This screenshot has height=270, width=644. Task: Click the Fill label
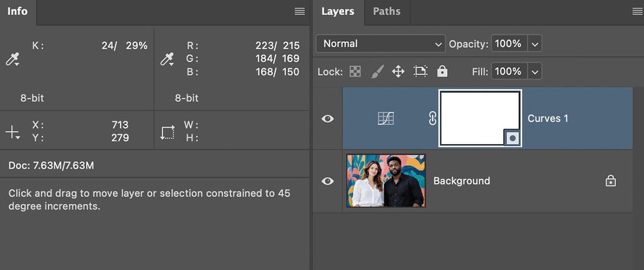pyautogui.click(x=480, y=72)
